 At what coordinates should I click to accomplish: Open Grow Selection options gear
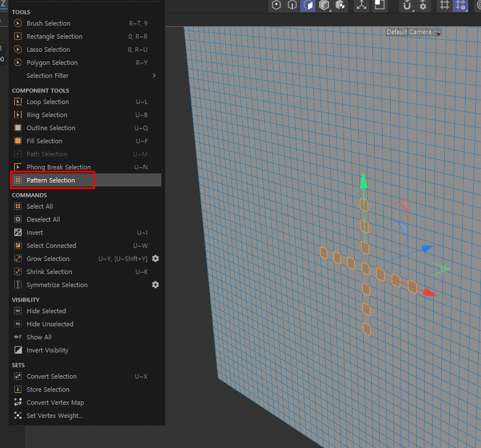[x=156, y=259]
